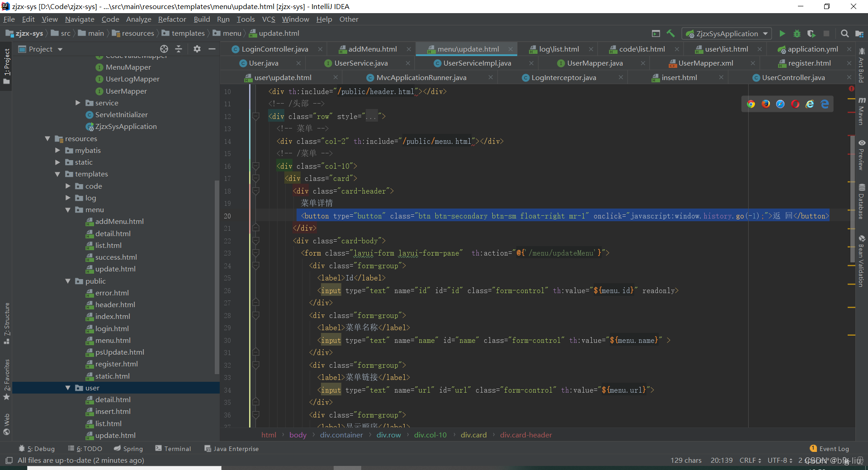Close the menu\update.html tab

(x=510, y=49)
